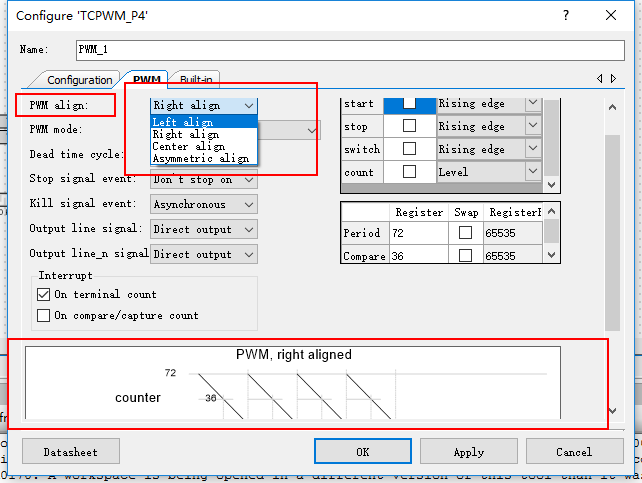Toggle the Period Swap checkbox
Viewport: 642px width, 483px height.
pyautogui.click(x=464, y=233)
